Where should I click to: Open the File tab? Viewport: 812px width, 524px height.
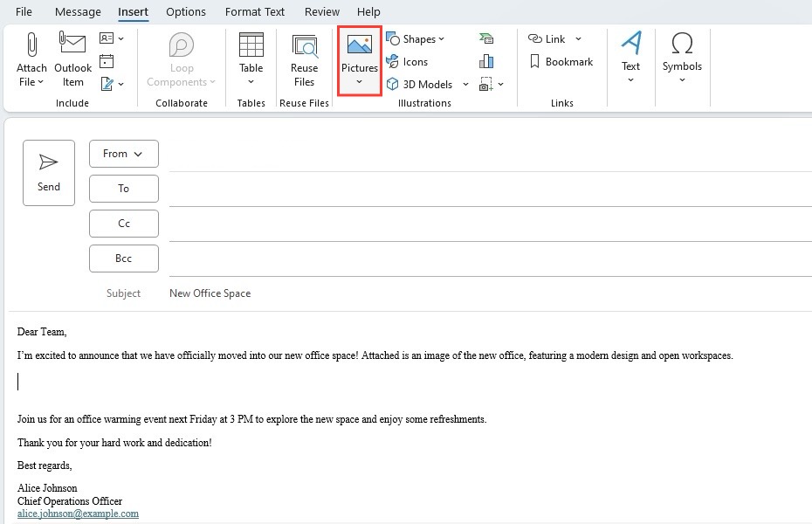point(24,11)
